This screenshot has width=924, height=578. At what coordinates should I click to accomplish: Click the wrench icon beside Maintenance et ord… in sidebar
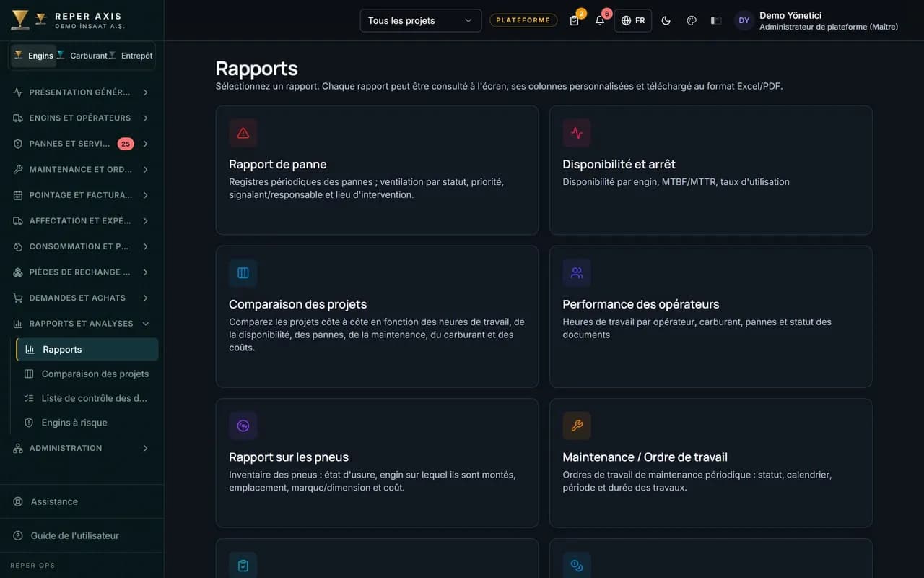click(18, 169)
